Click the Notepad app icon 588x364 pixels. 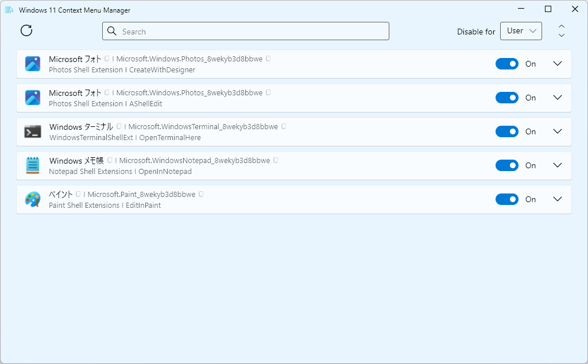pyautogui.click(x=33, y=165)
